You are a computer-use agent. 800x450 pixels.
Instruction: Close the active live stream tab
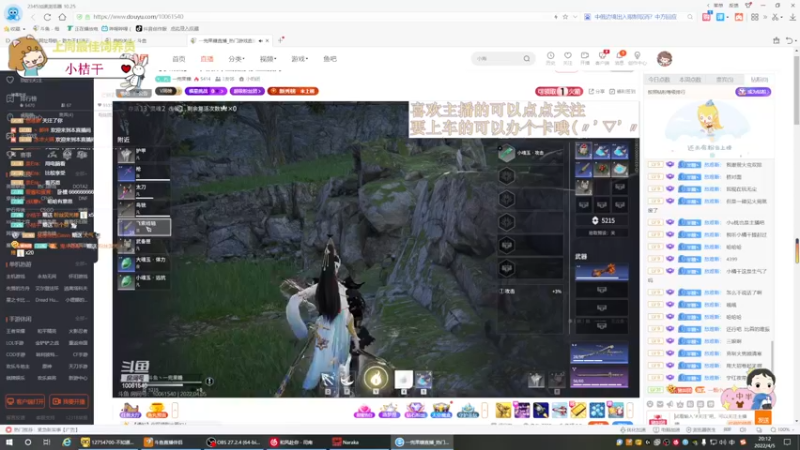coord(267,41)
